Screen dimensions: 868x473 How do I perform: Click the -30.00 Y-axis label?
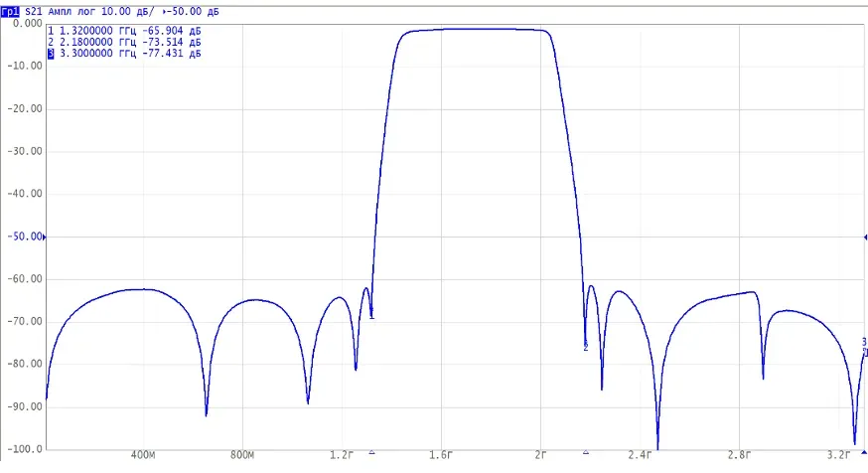pyautogui.click(x=25, y=151)
